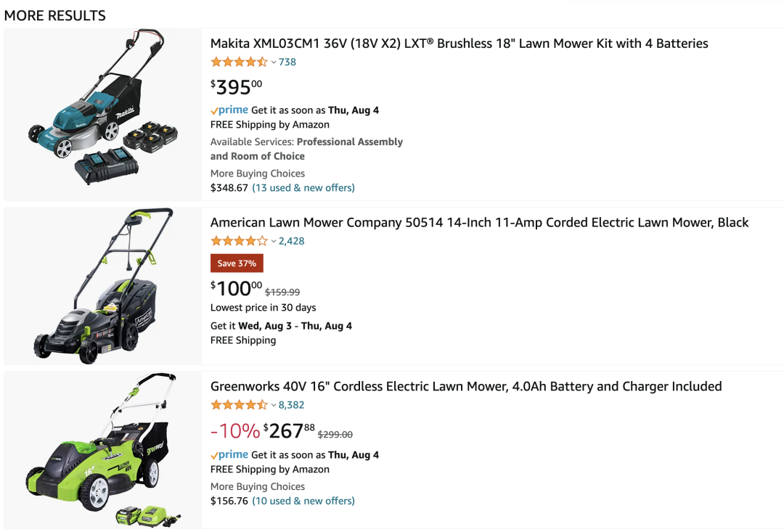Click the Makita star rating icons
The width and height of the screenshot is (784, 532).
point(239,62)
